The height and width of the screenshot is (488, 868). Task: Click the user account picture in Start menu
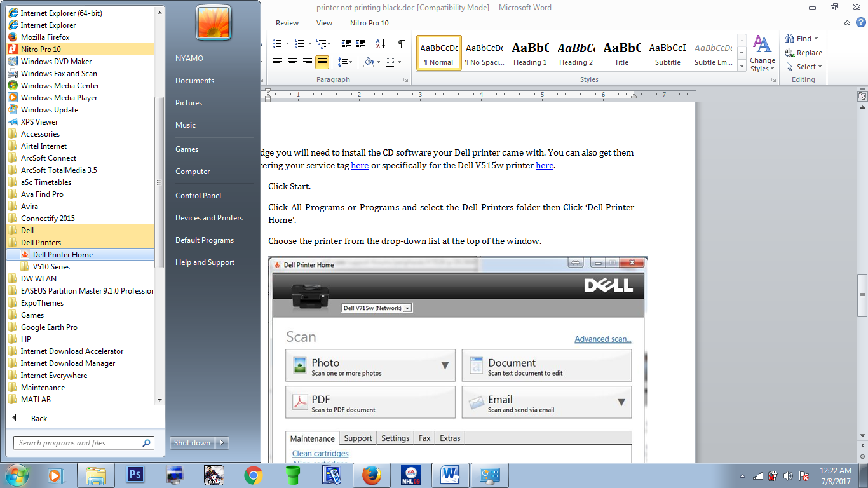click(x=214, y=22)
